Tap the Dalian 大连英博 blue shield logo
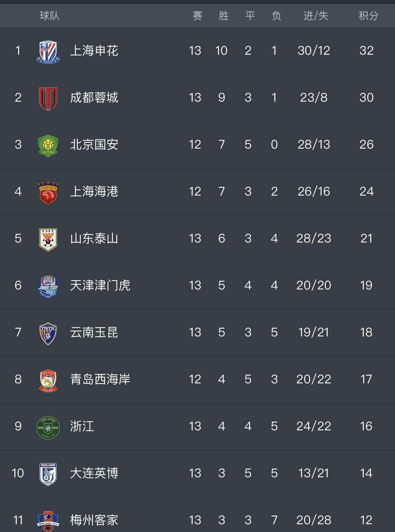 (x=48, y=474)
